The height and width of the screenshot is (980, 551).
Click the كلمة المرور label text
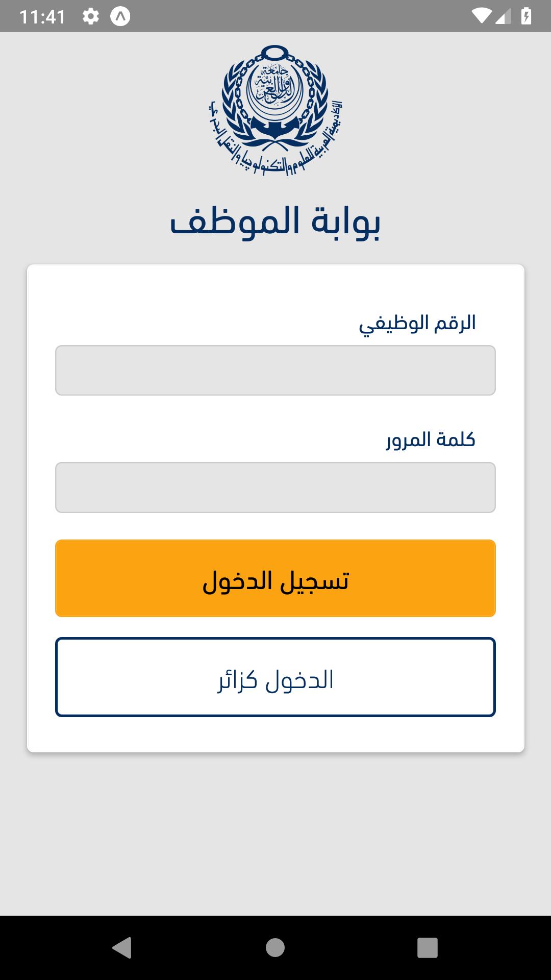point(431,439)
